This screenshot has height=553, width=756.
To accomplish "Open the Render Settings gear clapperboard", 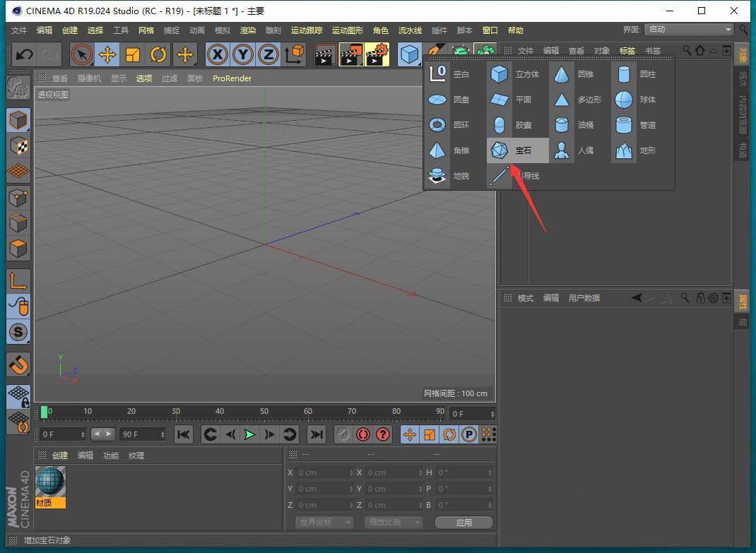I will (x=377, y=54).
